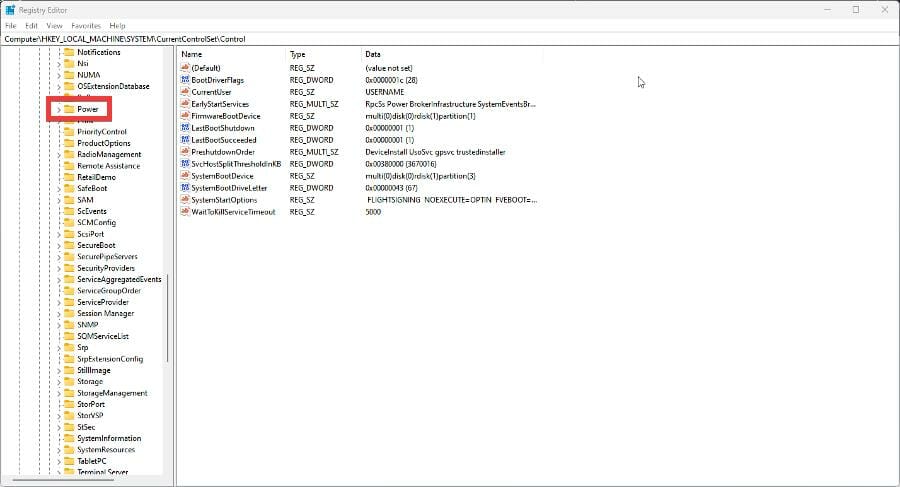Select the Session Manager folder icon
Viewport: 900px width, 487px height.
click(x=69, y=314)
